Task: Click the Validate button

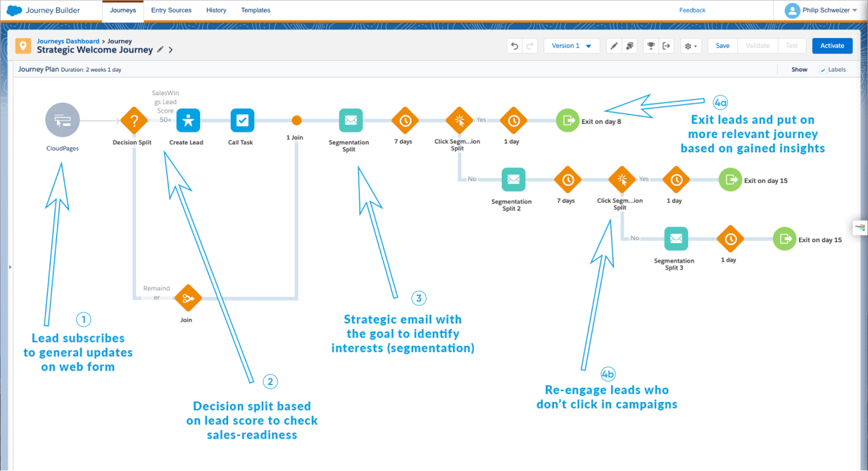Action: (758, 46)
